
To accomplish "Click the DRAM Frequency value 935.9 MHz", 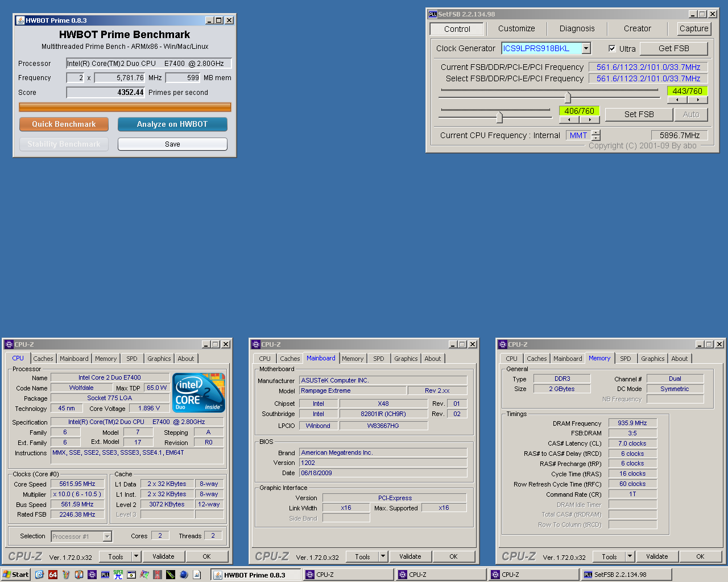I will (x=632, y=423).
